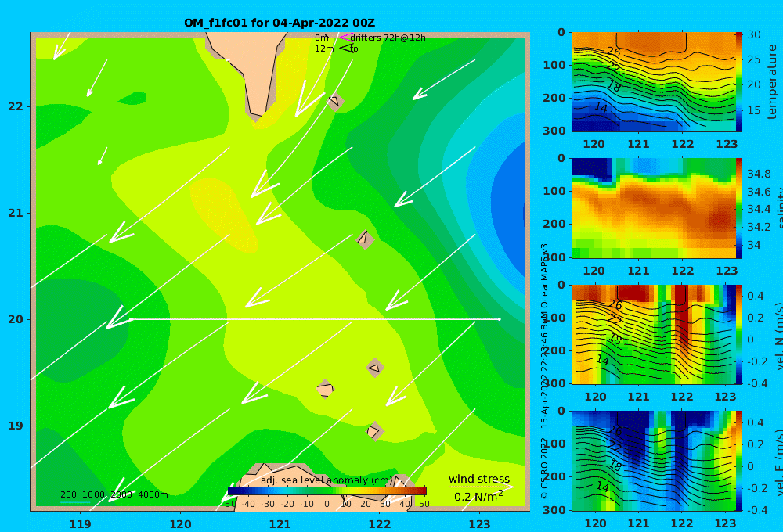Click longitude label 121 on main map

[280, 524]
